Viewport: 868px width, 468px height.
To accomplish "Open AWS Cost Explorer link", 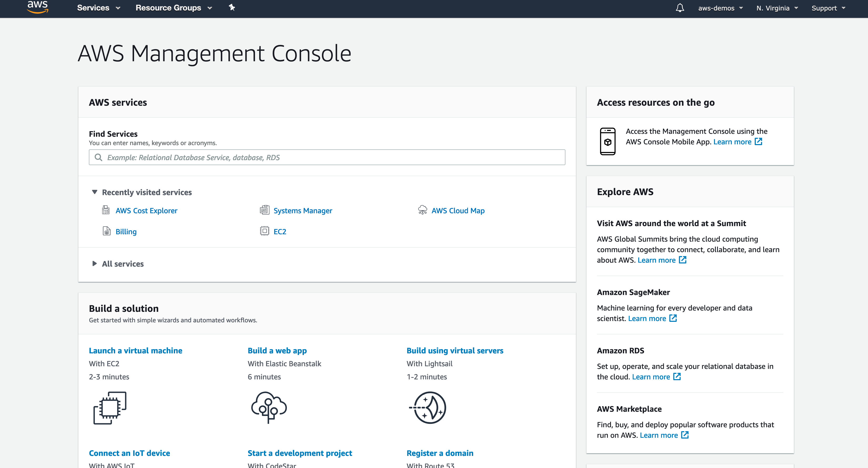I will (x=146, y=211).
